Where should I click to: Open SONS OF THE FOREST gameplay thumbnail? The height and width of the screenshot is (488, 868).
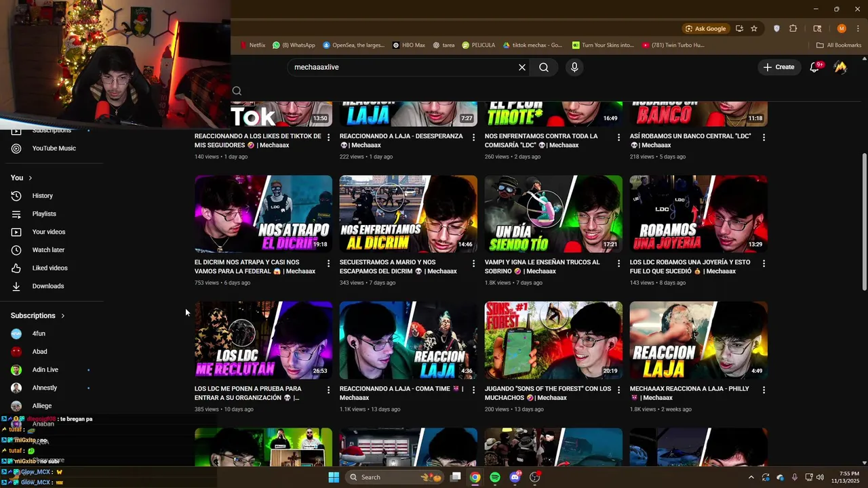553,340
